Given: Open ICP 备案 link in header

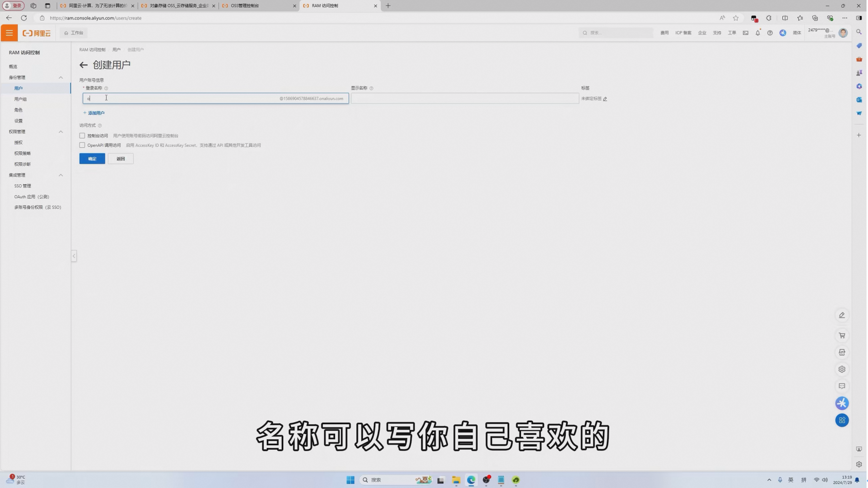Looking at the screenshot, I should [x=683, y=33].
